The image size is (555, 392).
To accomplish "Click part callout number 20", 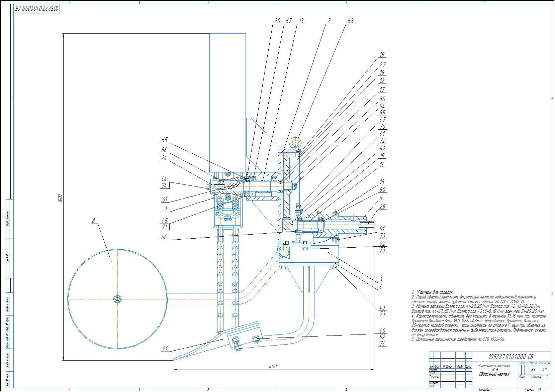I will pos(277,21).
